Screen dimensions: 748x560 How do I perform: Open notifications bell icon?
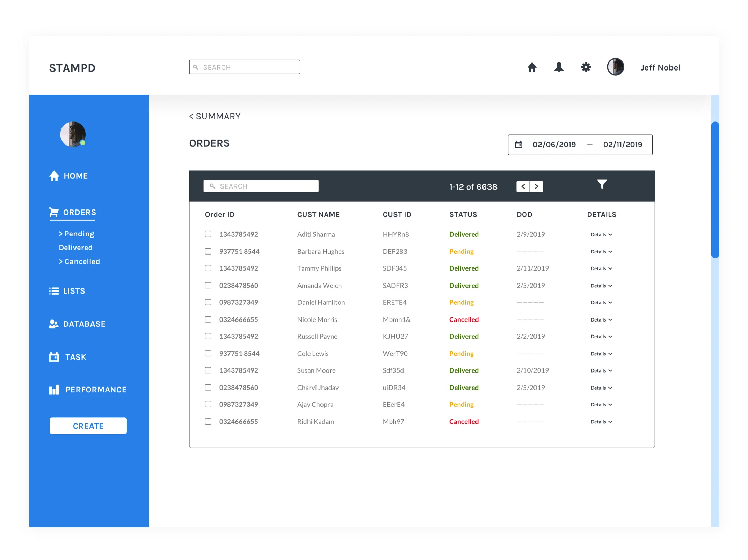(559, 67)
